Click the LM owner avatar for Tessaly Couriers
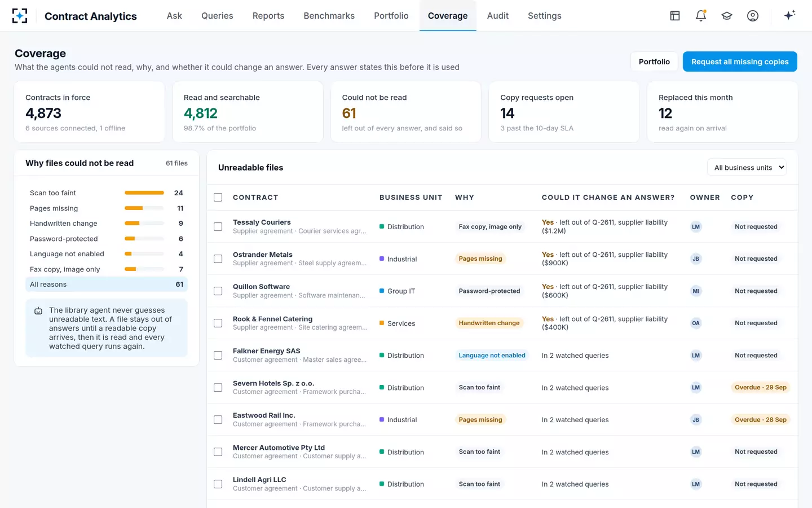The height and width of the screenshot is (508, 812). pos(696,227)
